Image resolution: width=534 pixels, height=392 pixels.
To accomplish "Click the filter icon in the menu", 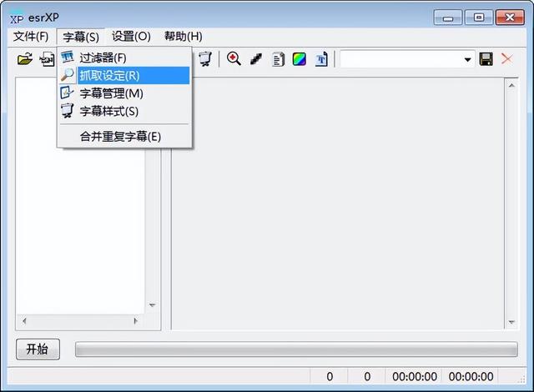I will [x=68, y=57].
